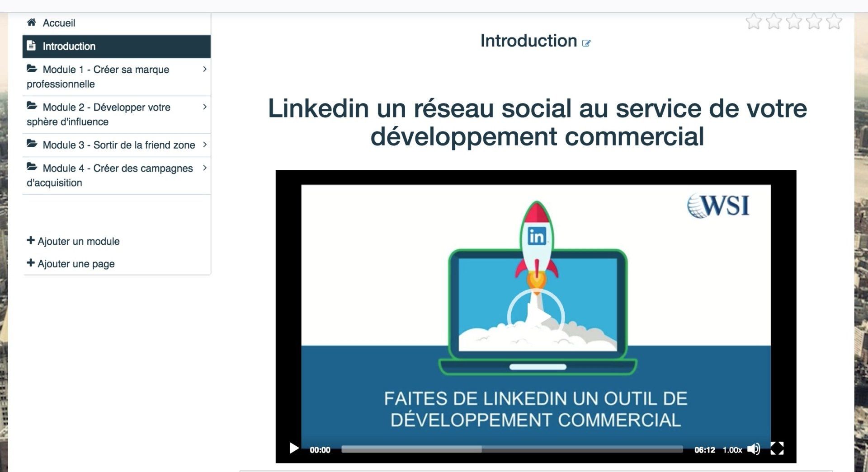
Task: Click the large play overlay on the video
Action: click(536, 317)
